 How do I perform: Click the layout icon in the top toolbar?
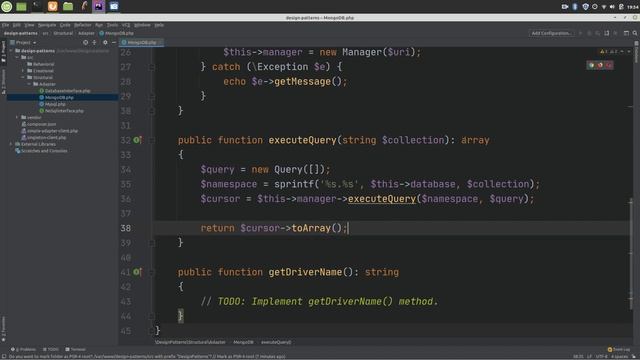626,33
